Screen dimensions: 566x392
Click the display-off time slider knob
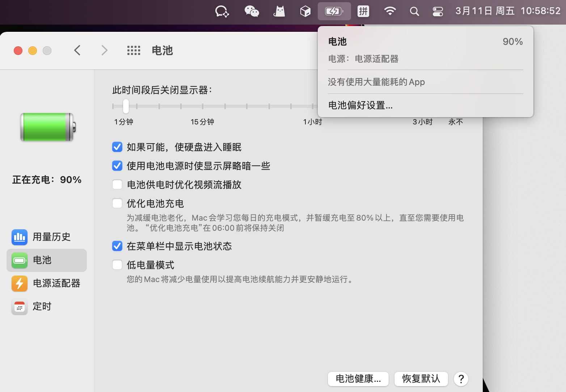126,106
